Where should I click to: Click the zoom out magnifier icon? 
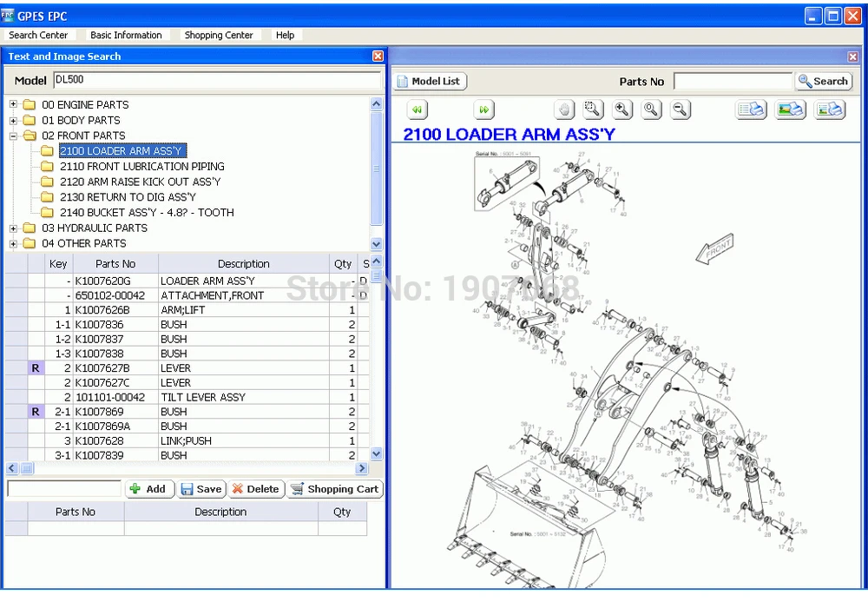[x=680, y=109]
